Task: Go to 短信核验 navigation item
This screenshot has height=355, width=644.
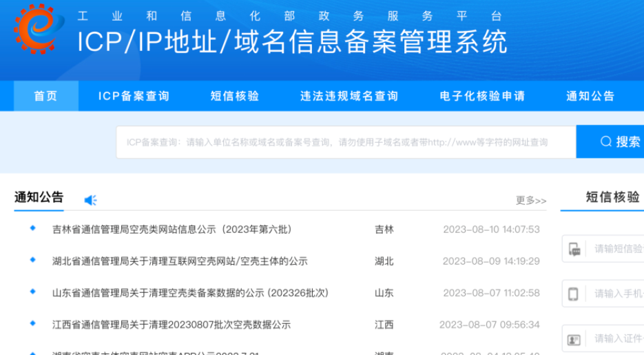Action: [x=235, y=96]
